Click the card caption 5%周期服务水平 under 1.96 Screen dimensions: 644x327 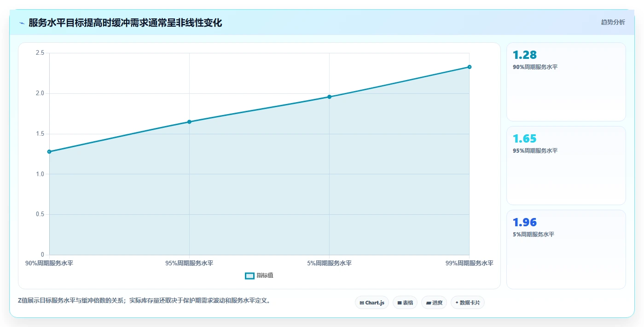point(534,235)
